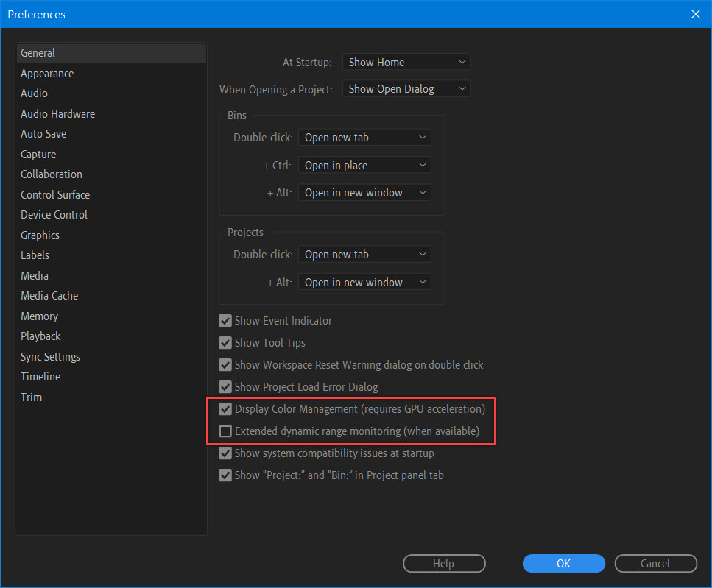Cancel the Preferences dialog

point(656,564)
